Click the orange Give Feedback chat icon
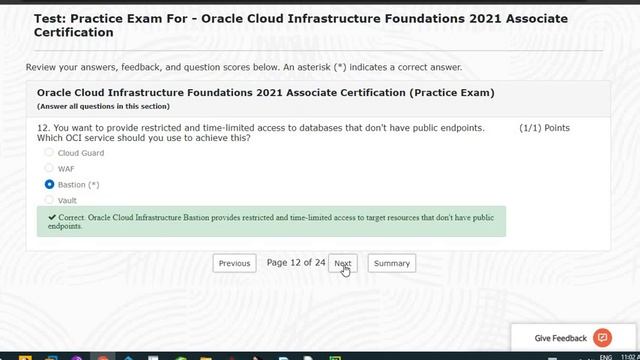 pos(602,338)
